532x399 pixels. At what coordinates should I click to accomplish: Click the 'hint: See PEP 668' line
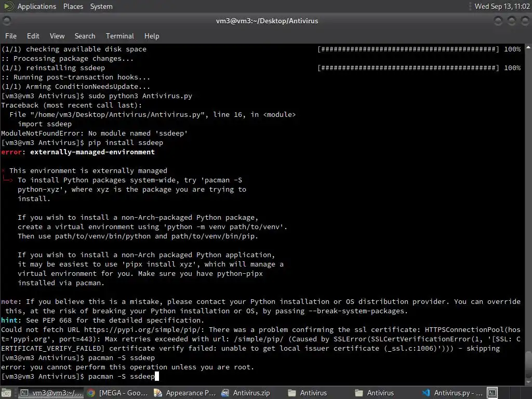(x=102, y=320)
